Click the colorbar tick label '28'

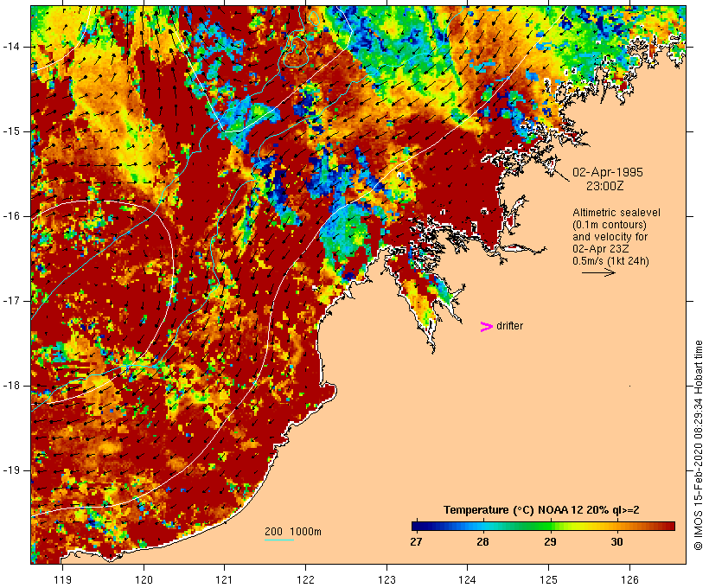pos(482,542)
